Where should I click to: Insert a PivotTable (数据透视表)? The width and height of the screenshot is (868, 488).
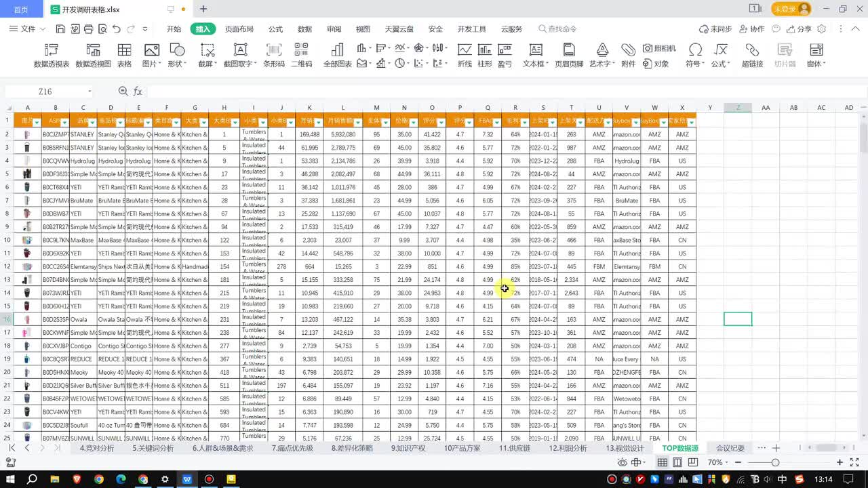[52, 56]
